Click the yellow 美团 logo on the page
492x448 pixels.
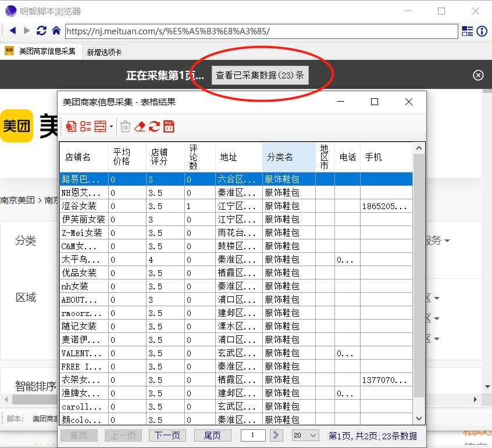coord(17,126)
